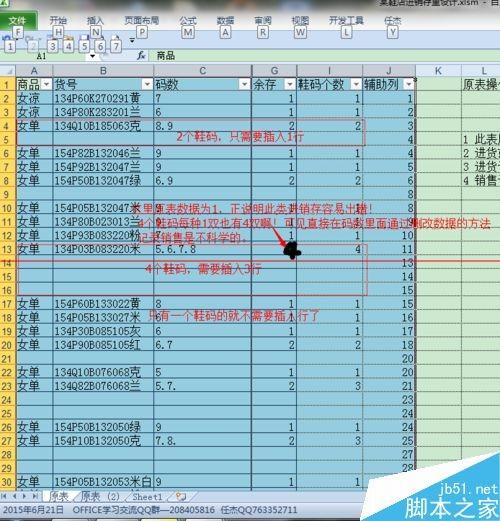
Task: Go to previous sheet with navigation arrow
Action: (14, 497)
